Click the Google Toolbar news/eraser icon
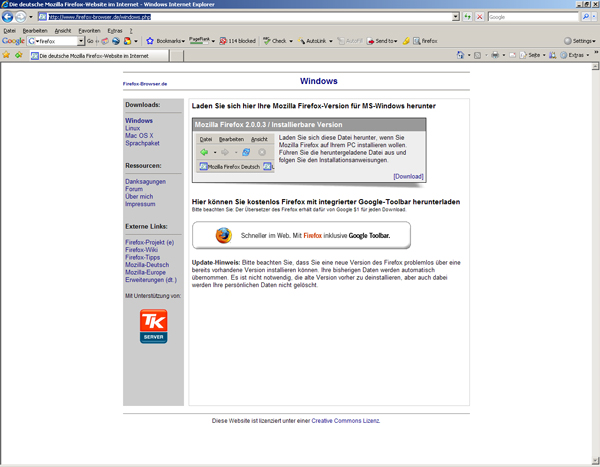The width and height of the screenshot is (600, 467). 104,41
